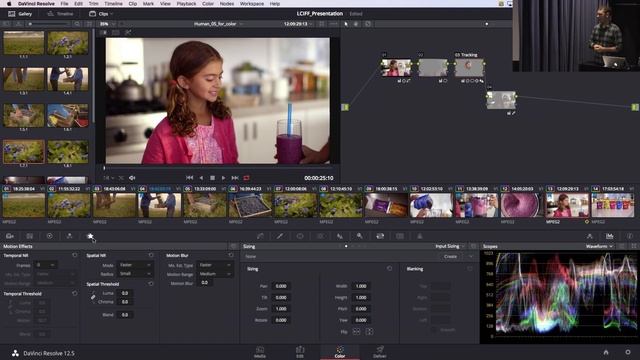Select the Motion Effects palette icon
The width and height of the screenshot is (640, 360).
click(x=90, y=236)
